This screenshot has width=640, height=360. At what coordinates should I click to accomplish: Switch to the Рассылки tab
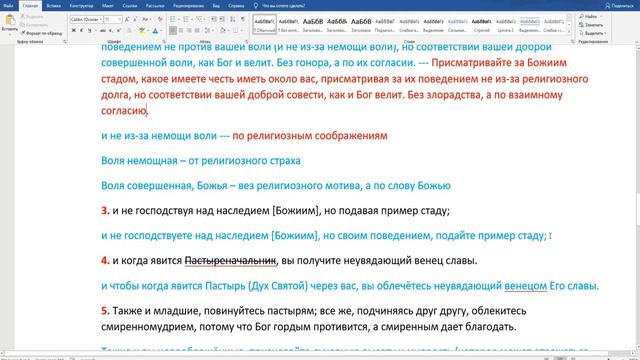click(x=155, y=6)
